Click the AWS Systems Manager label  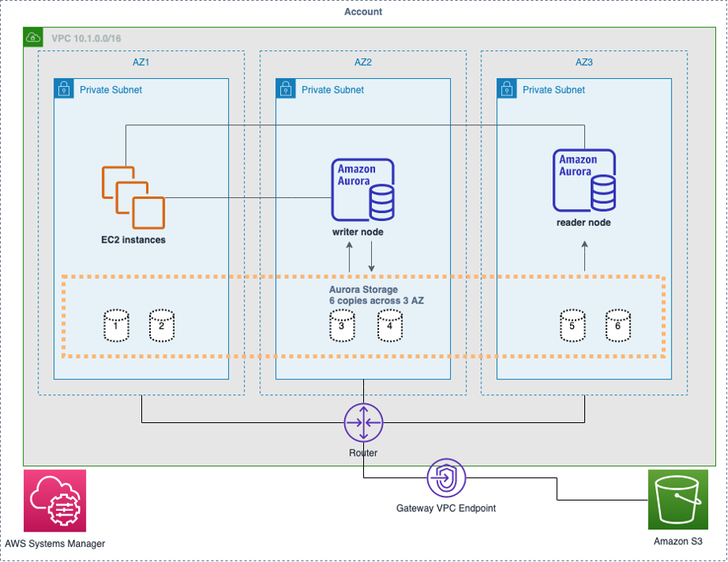tap(55, 544)
